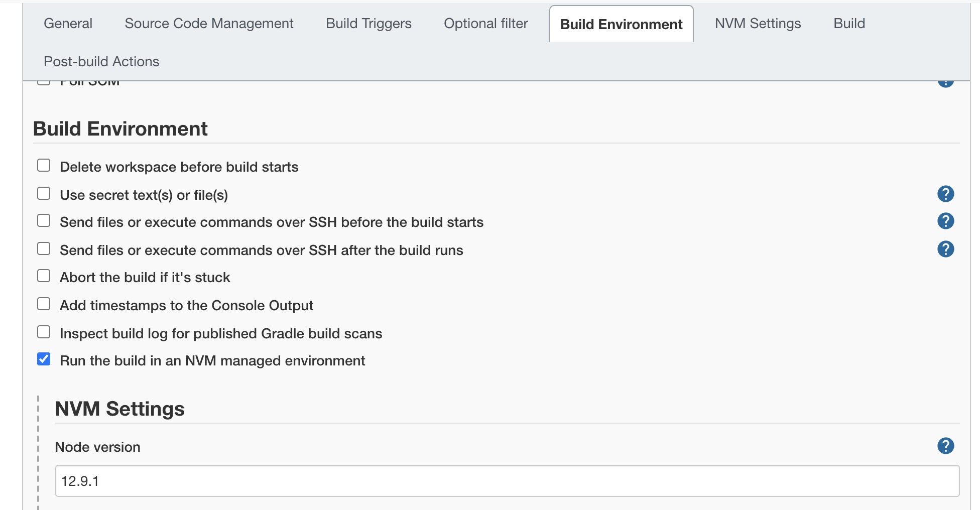Open help icon for Node version

945,446
